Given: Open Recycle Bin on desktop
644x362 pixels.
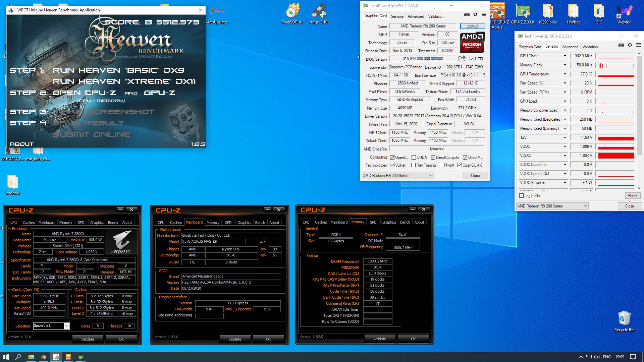Looking at the screenshot, I should coord(624,321).
